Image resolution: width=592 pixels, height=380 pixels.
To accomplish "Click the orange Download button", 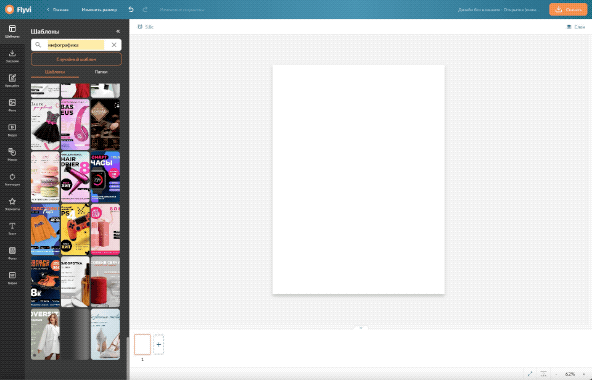I will click(568, 9).
